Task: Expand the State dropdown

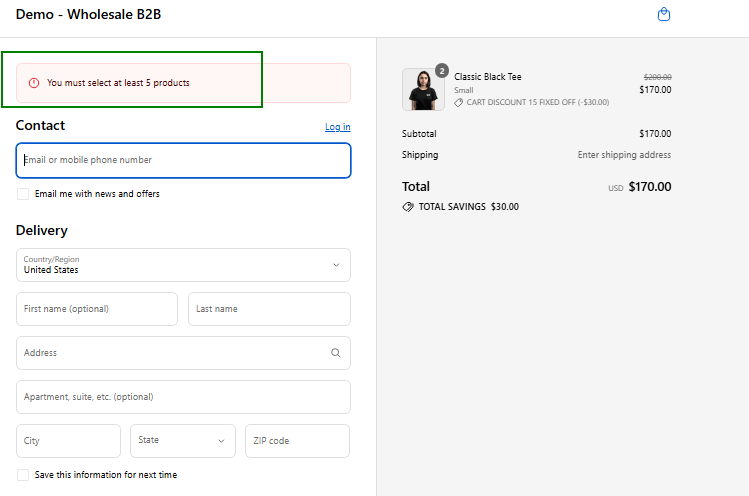Action: pyautogui.click(x=182, y=441)
